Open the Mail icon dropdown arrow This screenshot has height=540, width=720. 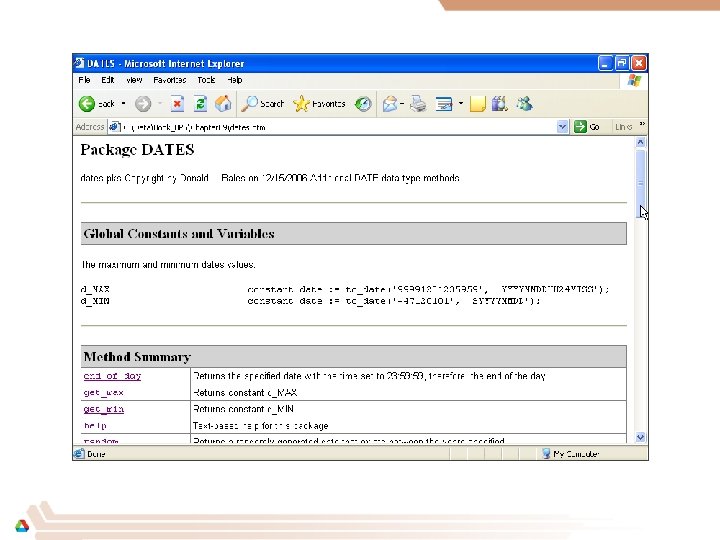402,104
